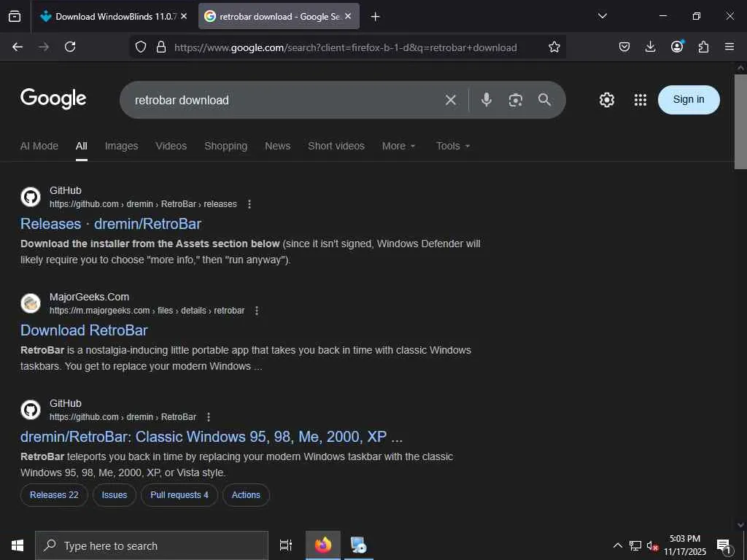Image resolution: width=747 pixels, height=560 pixels.
Task: Open options for GitHub releases result
Action: click(249, 204)
